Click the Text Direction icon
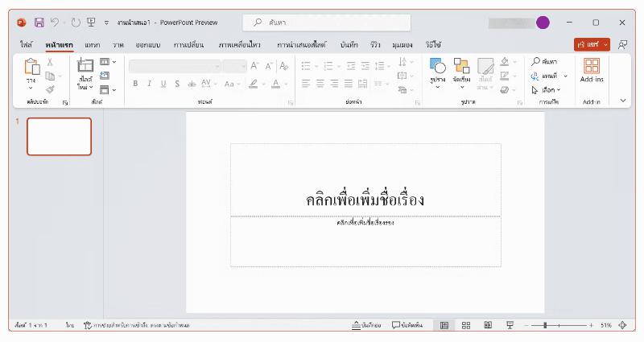The width and height of the screenshot is (644, 342). pos(402,62)
